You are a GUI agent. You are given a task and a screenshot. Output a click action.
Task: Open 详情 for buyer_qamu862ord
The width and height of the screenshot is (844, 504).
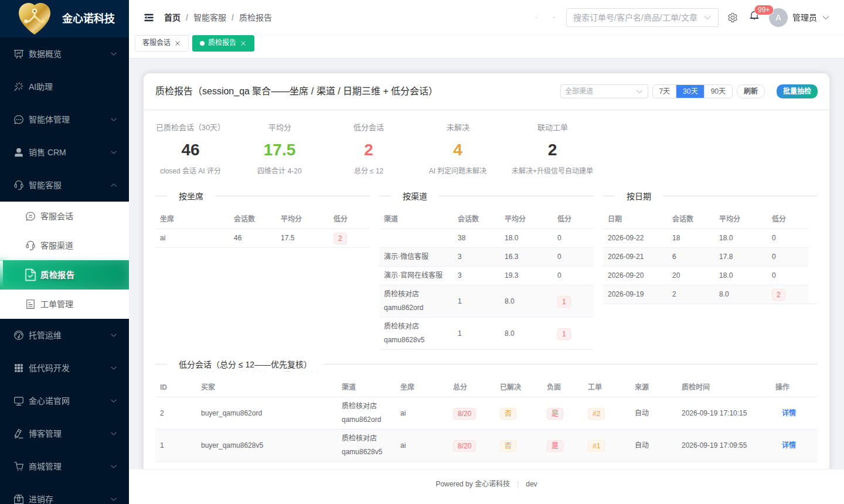pyautogui.click(x=789, y=413)
